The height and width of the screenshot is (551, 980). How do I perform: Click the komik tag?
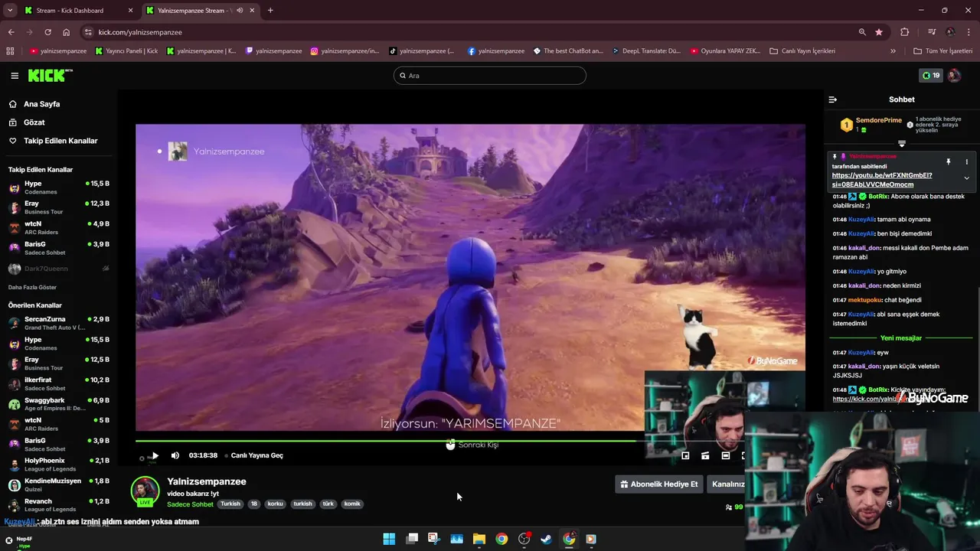pyautogui.click(x=352, y=504)
